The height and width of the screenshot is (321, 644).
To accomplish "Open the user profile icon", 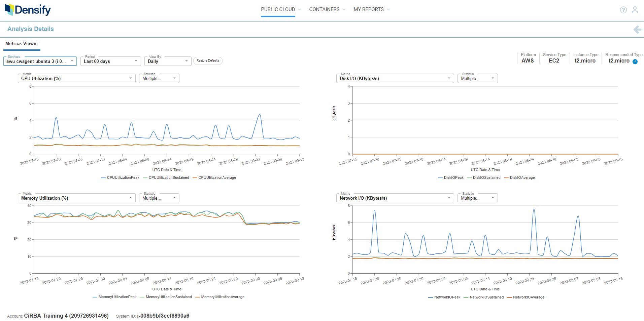I will point(635,10).
